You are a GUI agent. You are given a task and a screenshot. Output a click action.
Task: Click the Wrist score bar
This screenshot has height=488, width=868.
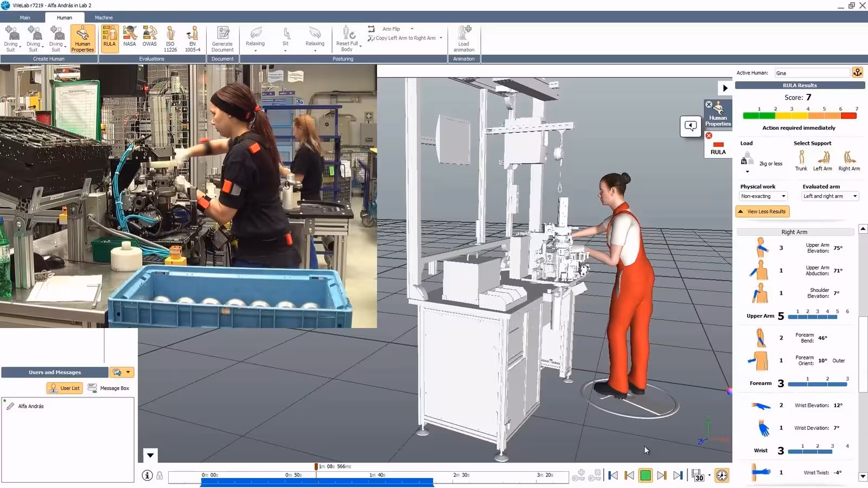(x=810, y=451)
